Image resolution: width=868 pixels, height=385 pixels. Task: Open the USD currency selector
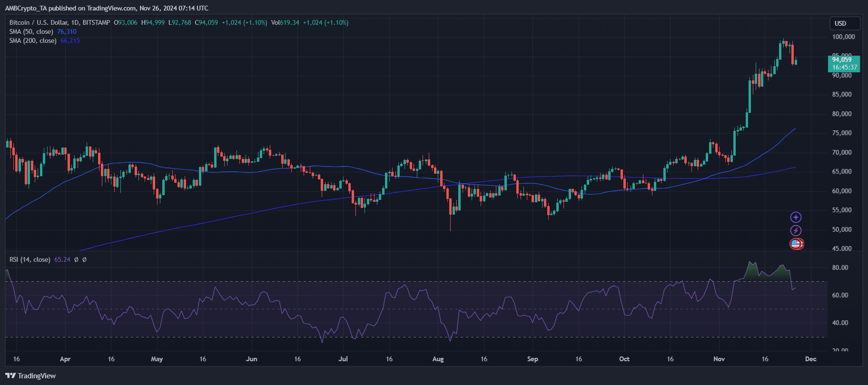pyautogui.click(x=845, y=23)
